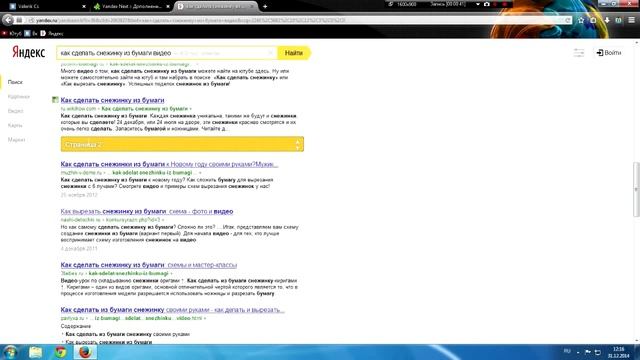Click the page vertical scrollbar thumb
Image resolution: width=640 pixels, height=360 pixels.
(636, 189)
